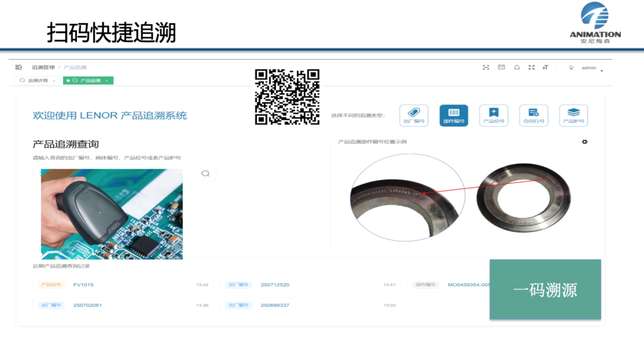Image resolution: width=644 pixels, height=347 pixels.
Task: Click the 出厂编号 tag beside 250702061
Action: pos(51,305)
